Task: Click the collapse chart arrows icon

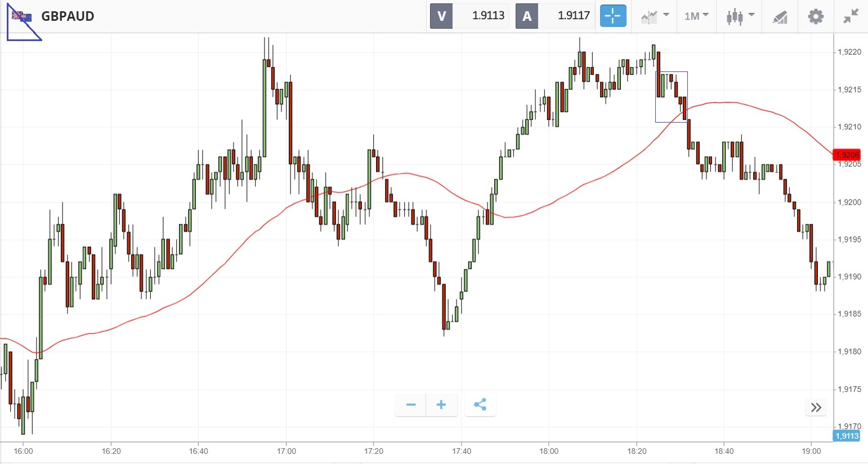Action: pyautogui.click(x=851, y=16)
